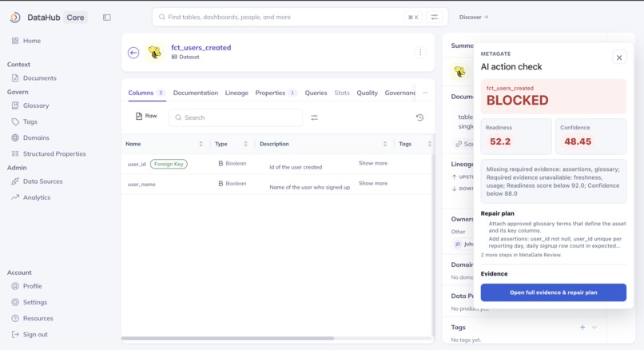This screenshot has width=644, height=350.
Task: Click the Core edition badge
Action: click(x=76, y=18)
